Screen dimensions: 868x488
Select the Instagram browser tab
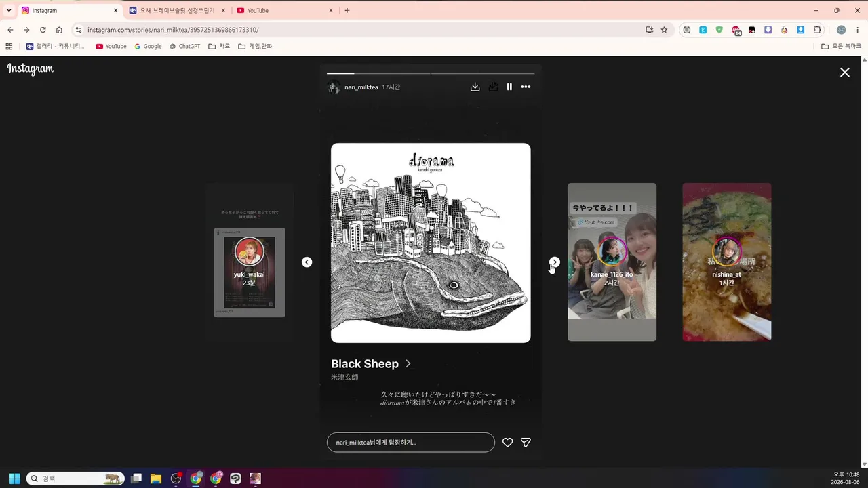click(68, 11)
